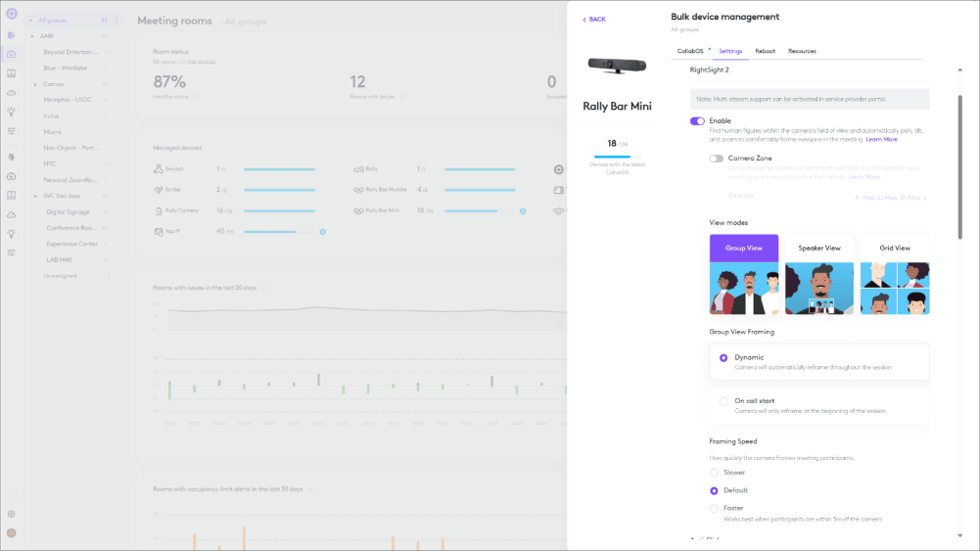
Task: Select Experience Center group
Action: tap(71, 245)
